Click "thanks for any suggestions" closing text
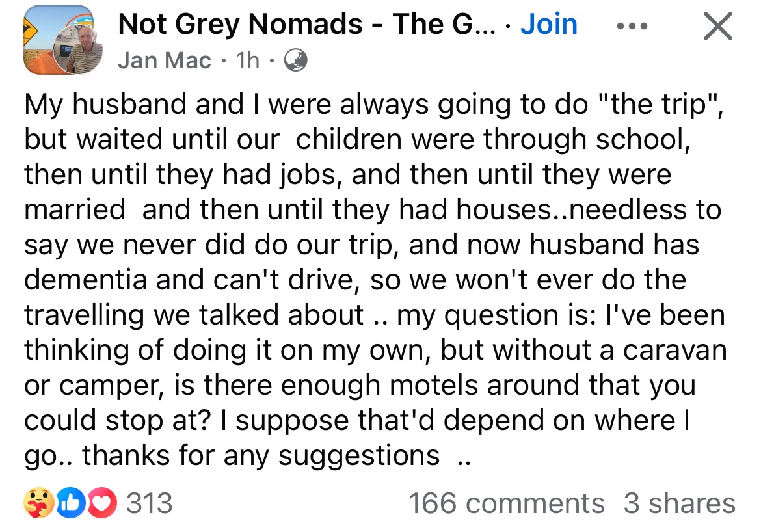 (x=261, y=455)
